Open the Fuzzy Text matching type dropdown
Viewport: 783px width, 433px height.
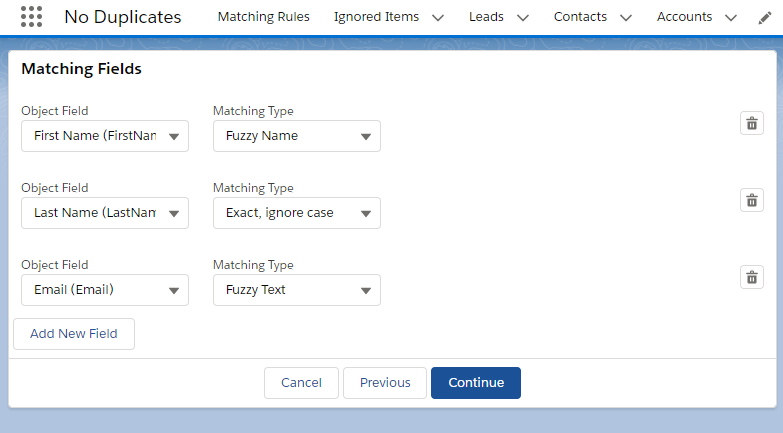(x=297, y=290)
